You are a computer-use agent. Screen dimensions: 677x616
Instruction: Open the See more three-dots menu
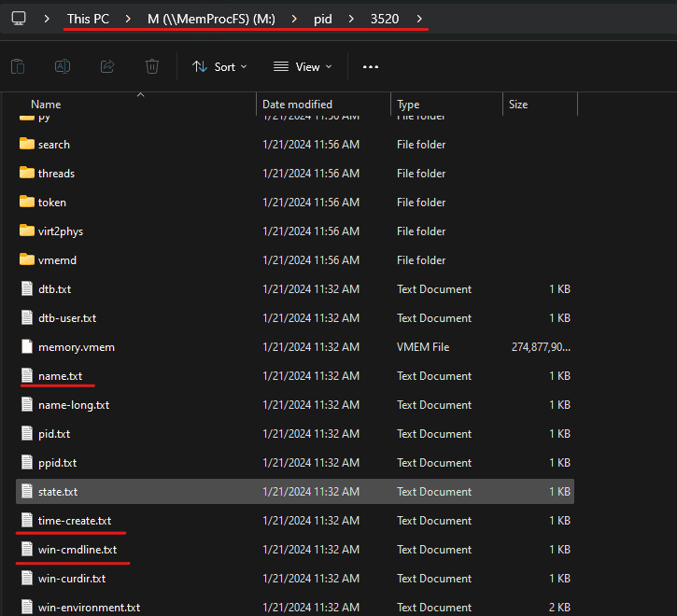(371, 67)
